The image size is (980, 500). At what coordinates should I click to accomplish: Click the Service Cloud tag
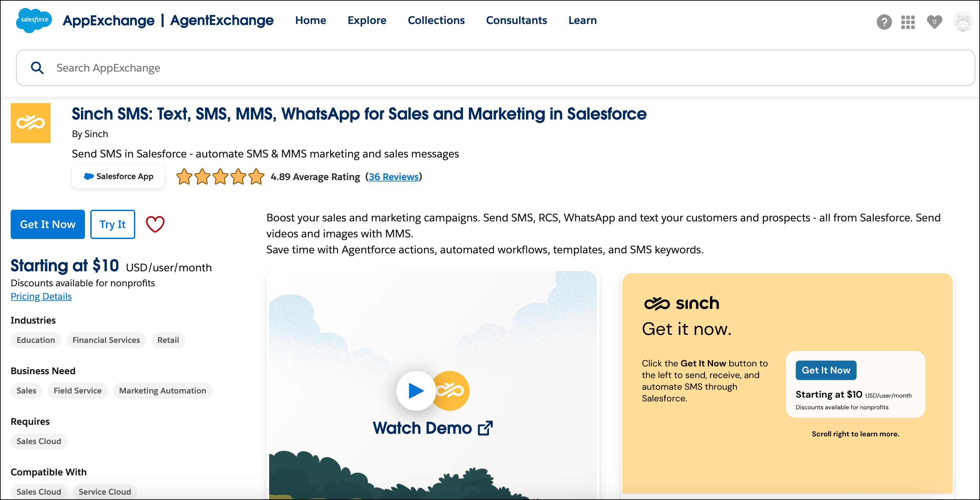point(105,492)
